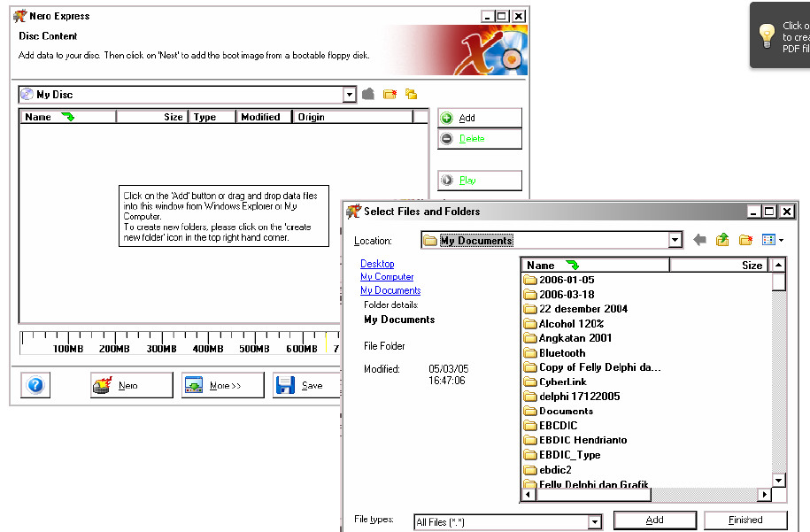
Task: Create new folder in Select Files dialog
Action: click(x=744, y=239)
